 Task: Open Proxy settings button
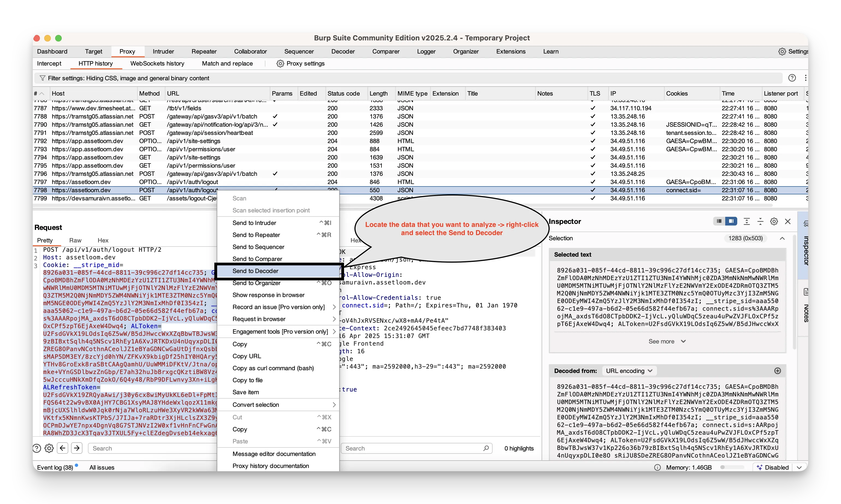click(x=301, y=64)
